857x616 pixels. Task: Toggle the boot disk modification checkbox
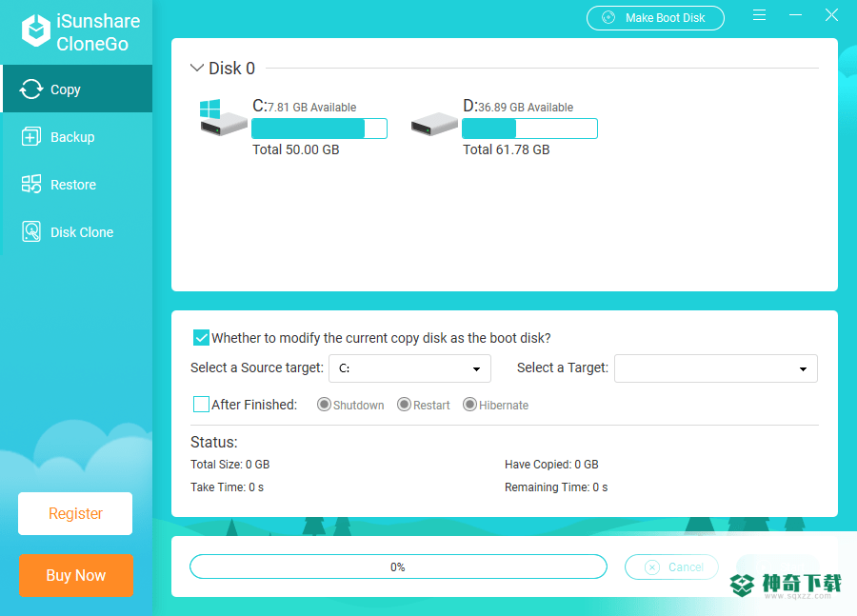[x=201, y=338]
